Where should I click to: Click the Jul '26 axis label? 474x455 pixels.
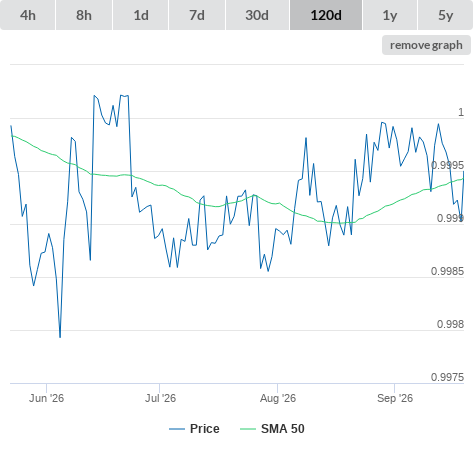click(160, 398)
